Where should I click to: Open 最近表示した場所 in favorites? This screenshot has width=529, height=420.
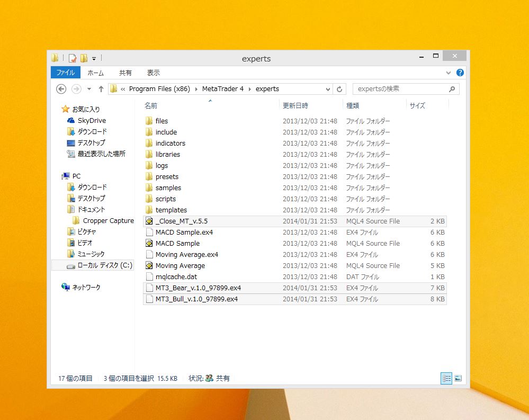click(x=102, y=154)
